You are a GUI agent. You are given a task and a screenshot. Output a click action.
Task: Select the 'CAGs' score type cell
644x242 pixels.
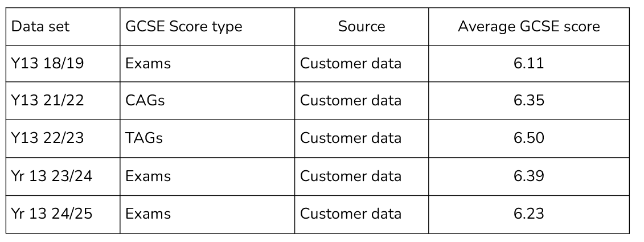click(207, 101)
